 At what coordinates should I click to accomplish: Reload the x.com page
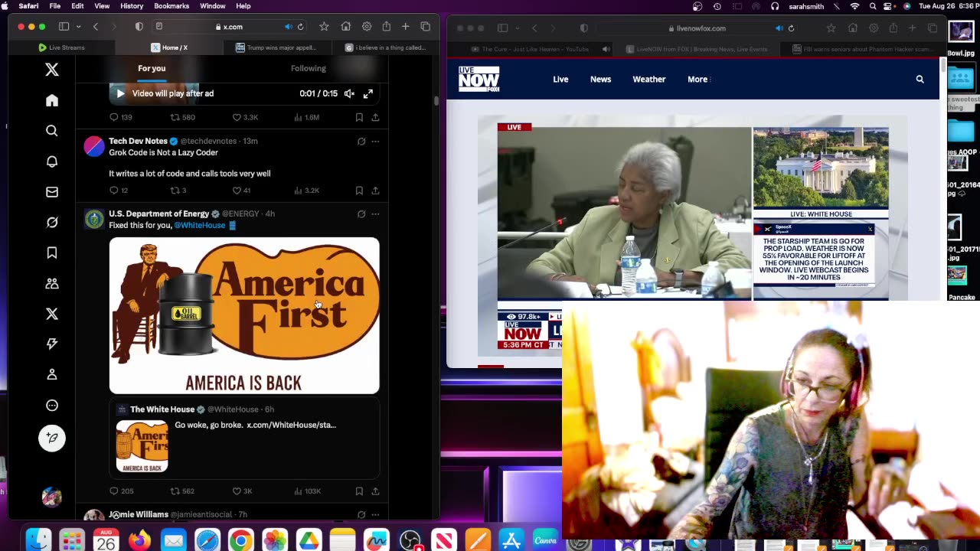tap(300, 27)
